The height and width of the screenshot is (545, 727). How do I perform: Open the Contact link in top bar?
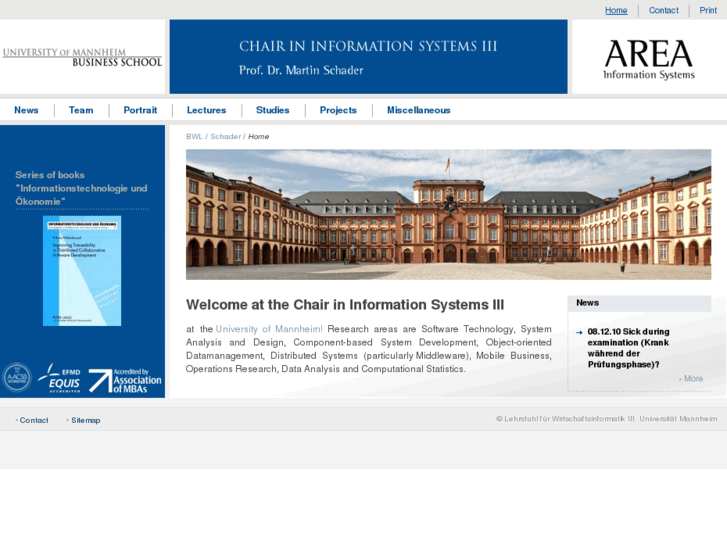[663, 10]
